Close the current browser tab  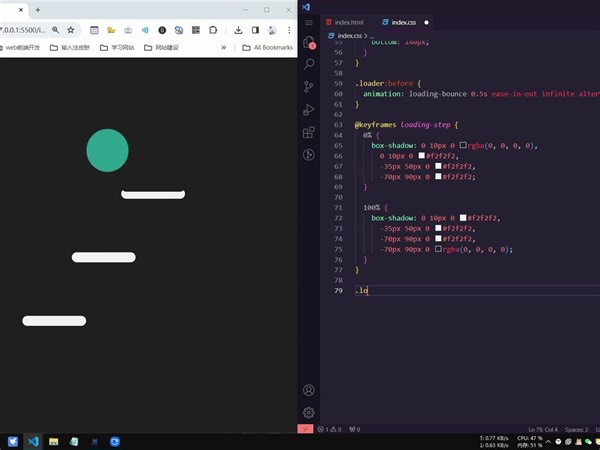point(21,10)
